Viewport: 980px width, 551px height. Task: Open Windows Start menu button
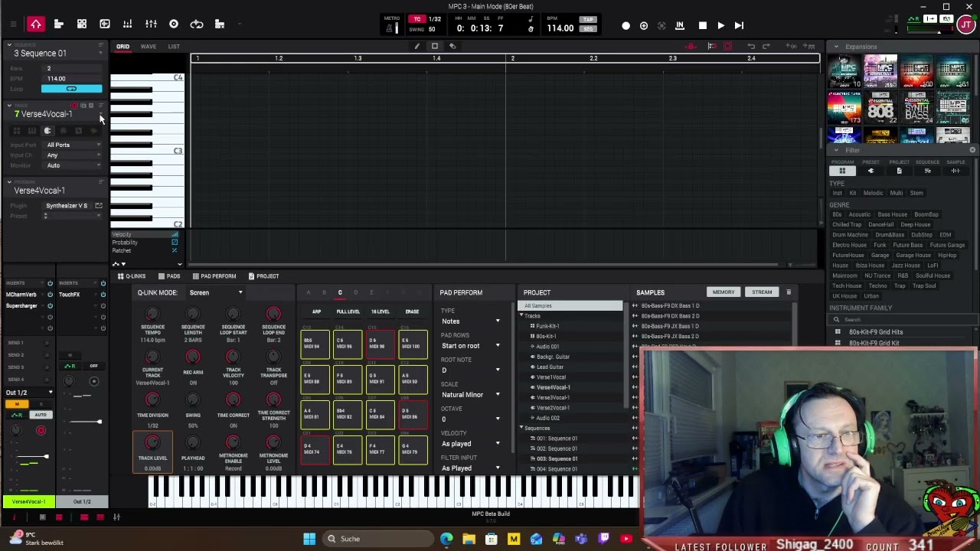(x=309, y=539)
